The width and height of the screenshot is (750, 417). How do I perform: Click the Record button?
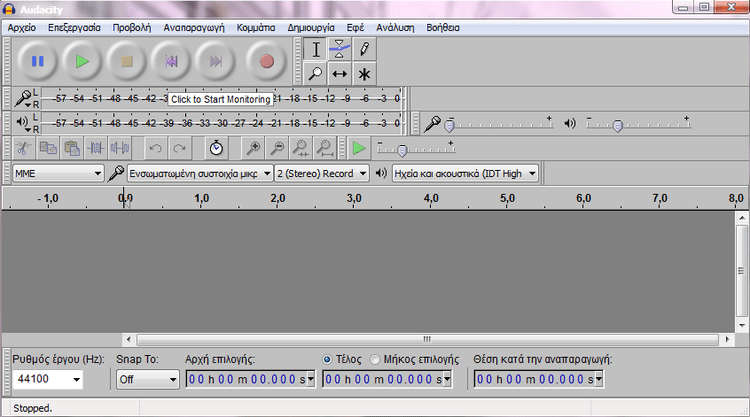click(266, 61)
